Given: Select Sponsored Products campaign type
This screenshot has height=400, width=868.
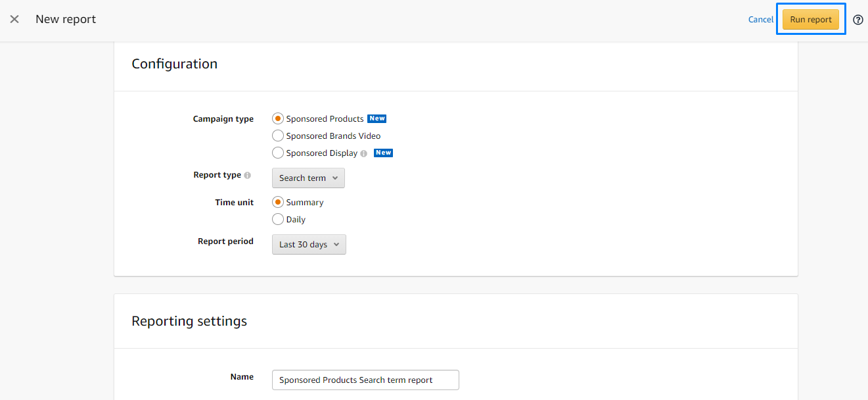Looking at the screenshot, I should [278, 119].
